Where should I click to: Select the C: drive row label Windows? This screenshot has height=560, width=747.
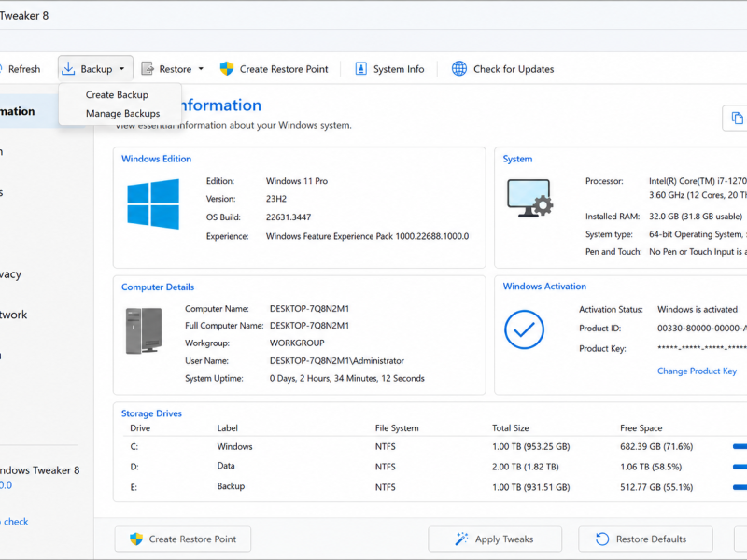[x=234, y=447]
